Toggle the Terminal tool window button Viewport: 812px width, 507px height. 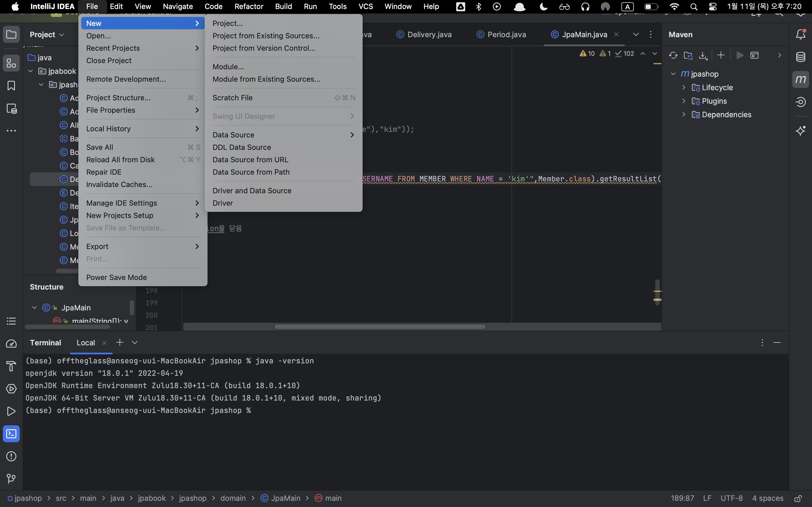point(11,433)
